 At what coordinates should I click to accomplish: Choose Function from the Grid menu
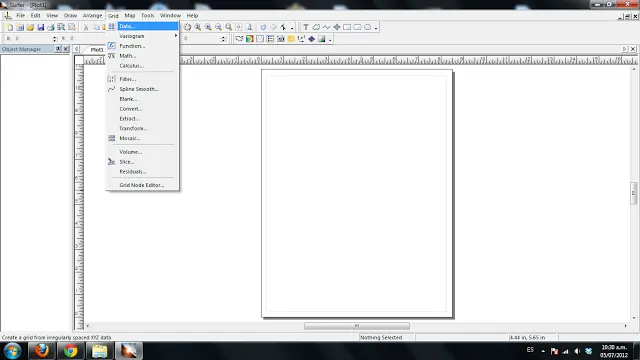tap(142, 46)
